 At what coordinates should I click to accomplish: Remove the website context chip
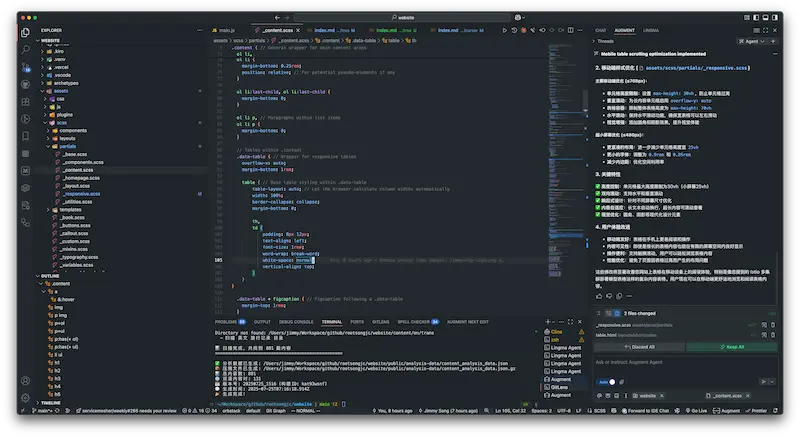[x=662, y=396]
